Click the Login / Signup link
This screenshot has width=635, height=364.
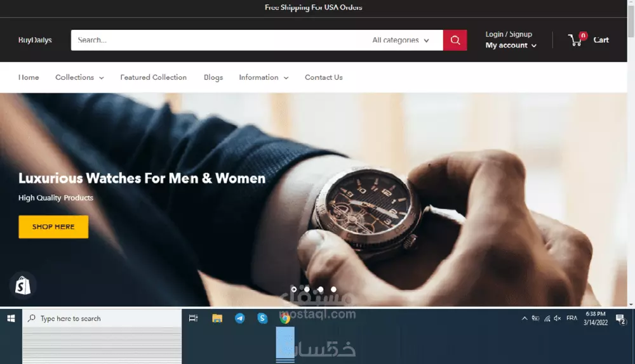(x=509, y=34)
